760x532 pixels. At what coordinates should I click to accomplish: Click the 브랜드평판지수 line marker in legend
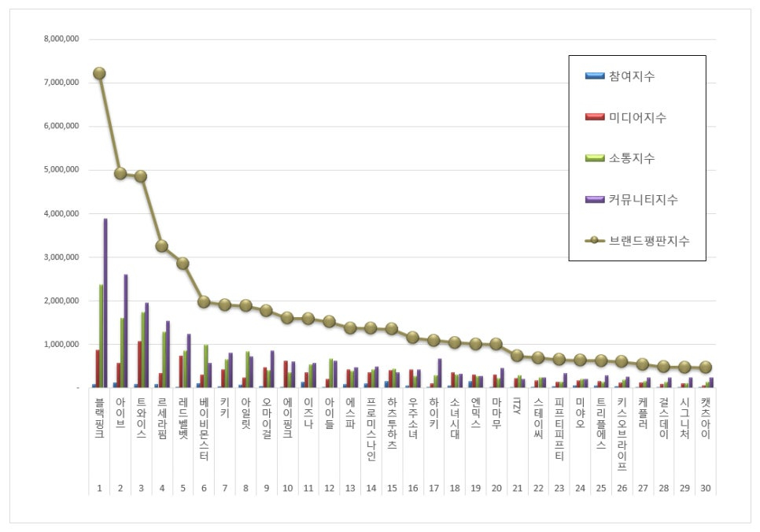point(594,241)
